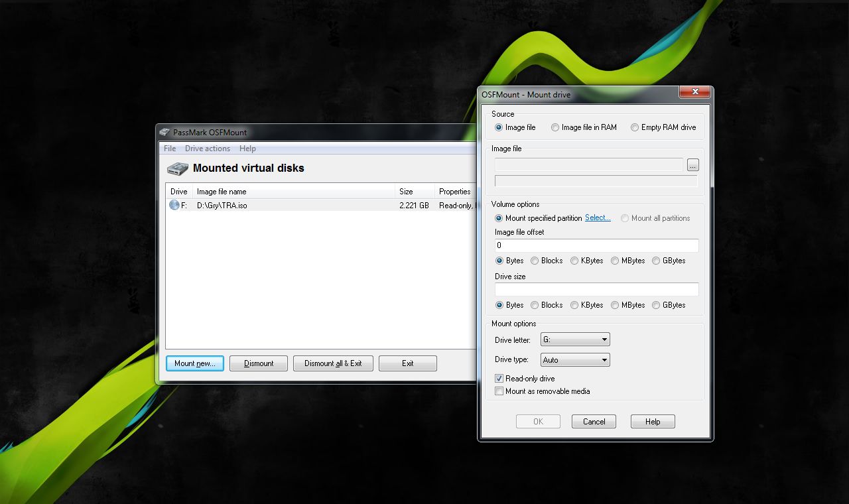The width and height of the screenshot is (849, 504).
Task: Click Cancel in Mount drive dialog
Action: (594, 422)
